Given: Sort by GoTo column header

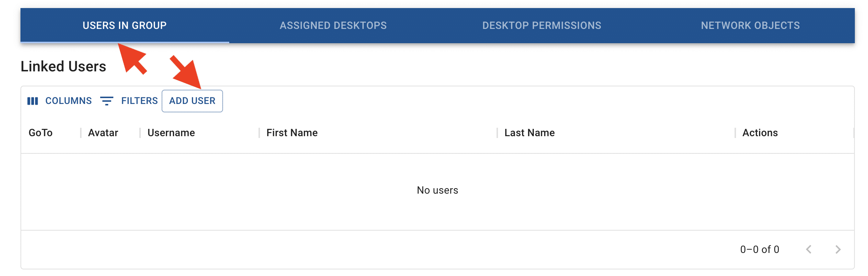Looking at the screenshot, I should pos(41,133).
